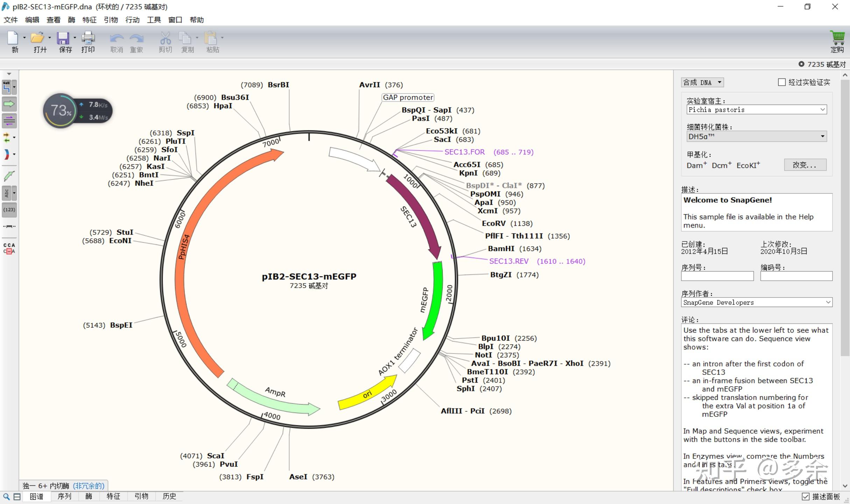
Task: Open the Pichia pastoris lab host dropdown
Action: [756, 110]
